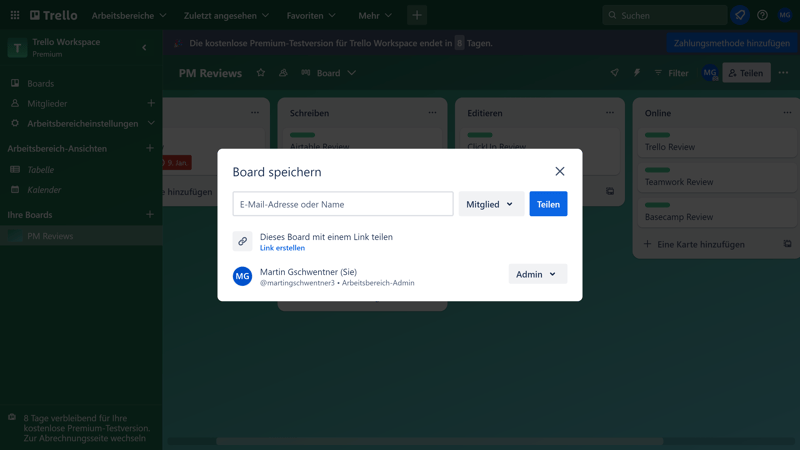Viewport: 800px width, 450px height.
Task: Click the MG member avatar on board header
Action: click(x=710, y=73)
